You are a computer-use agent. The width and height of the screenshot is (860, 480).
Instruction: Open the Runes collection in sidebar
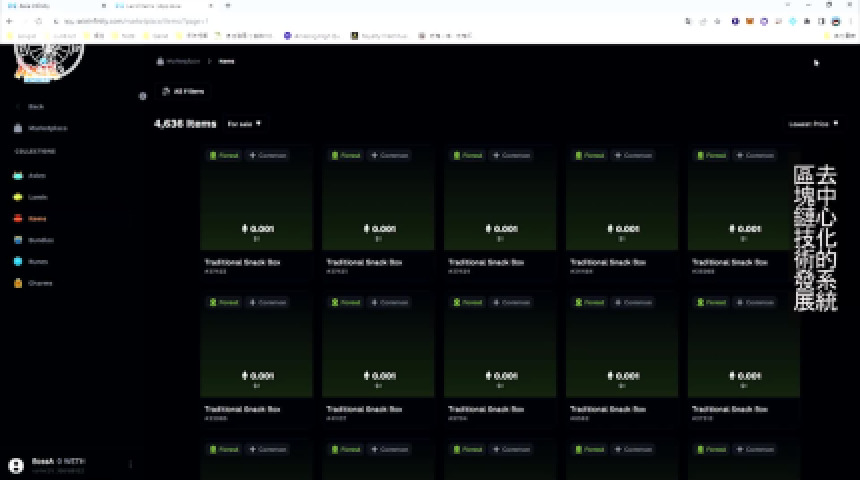(38, 261)
